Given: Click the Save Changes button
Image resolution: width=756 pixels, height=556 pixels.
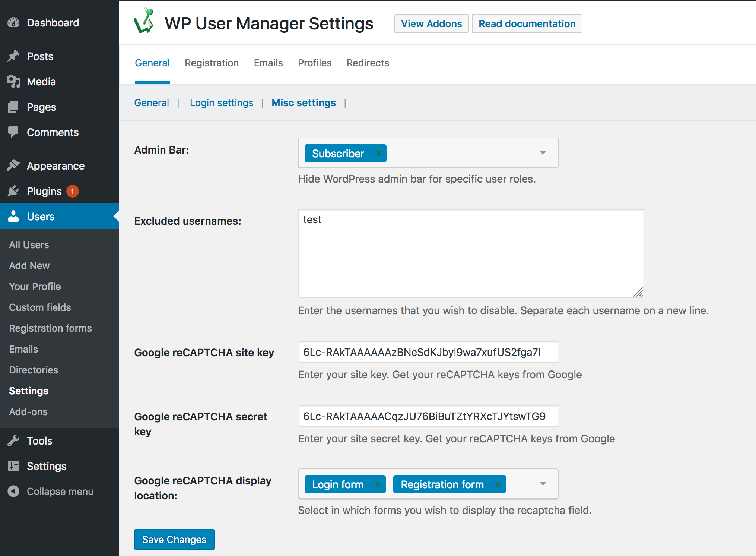Looking at the screenshot, I should point(174,539).
